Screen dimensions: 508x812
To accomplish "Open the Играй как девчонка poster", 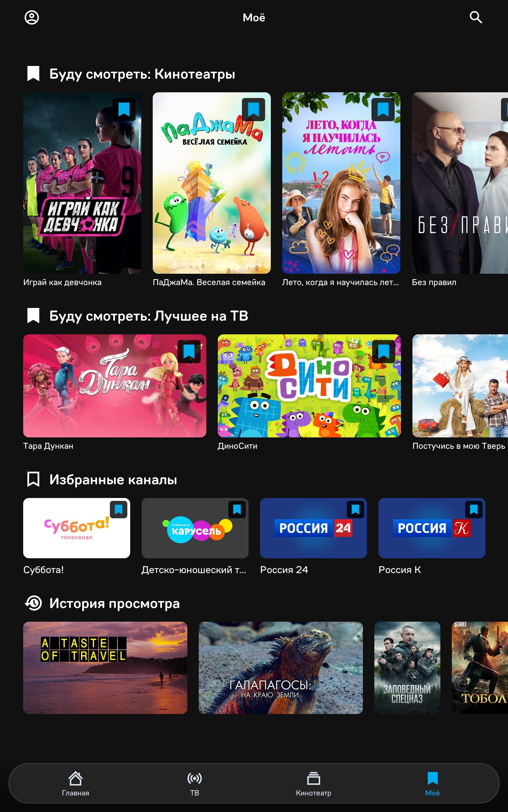I will (82, 183).
